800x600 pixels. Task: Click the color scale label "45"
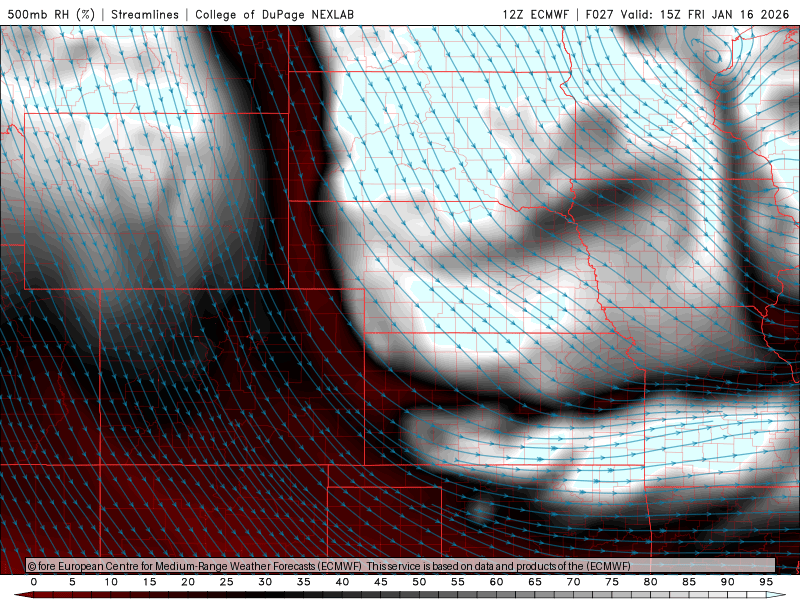[x=381, y=582]
